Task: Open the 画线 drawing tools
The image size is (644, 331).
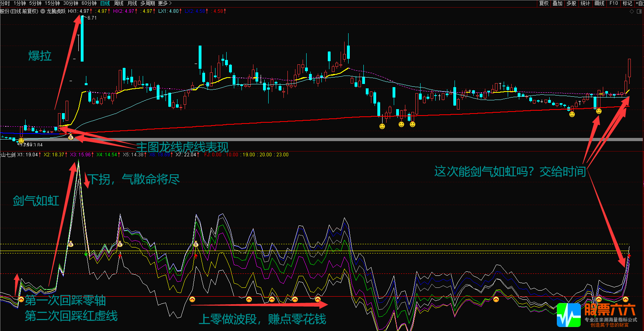Action: pos(599,3)
